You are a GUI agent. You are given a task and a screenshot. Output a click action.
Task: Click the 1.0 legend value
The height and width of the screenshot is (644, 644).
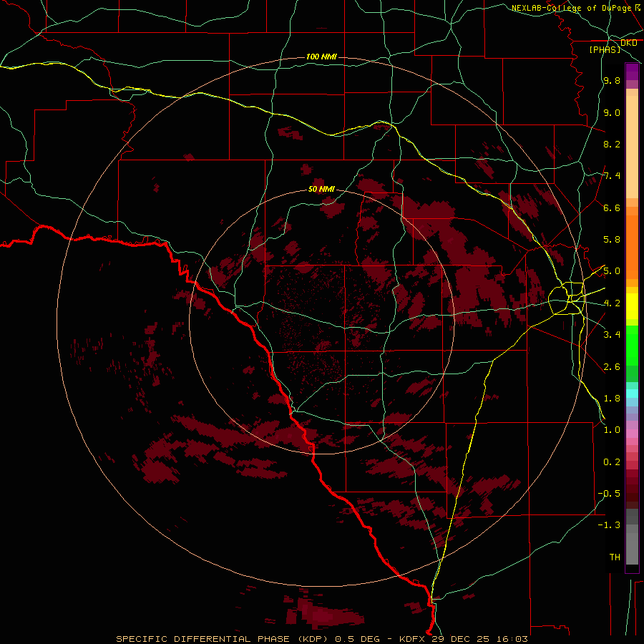pos(612,430)
